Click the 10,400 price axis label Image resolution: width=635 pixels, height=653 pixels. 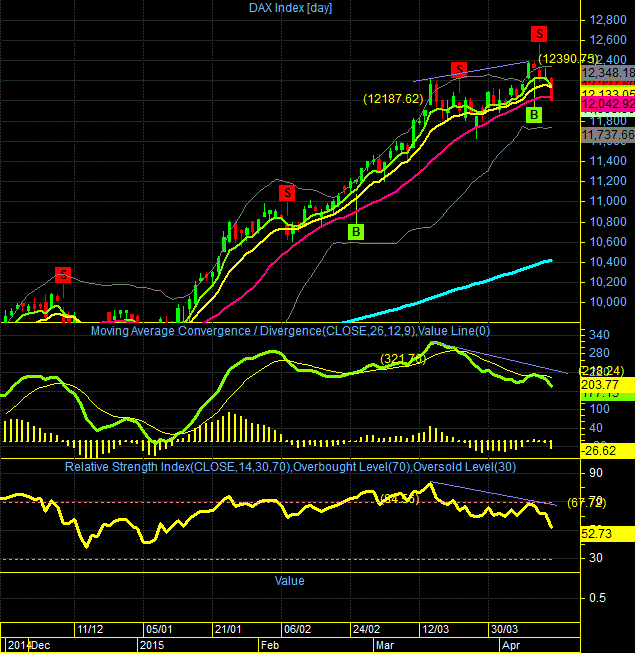608,262
